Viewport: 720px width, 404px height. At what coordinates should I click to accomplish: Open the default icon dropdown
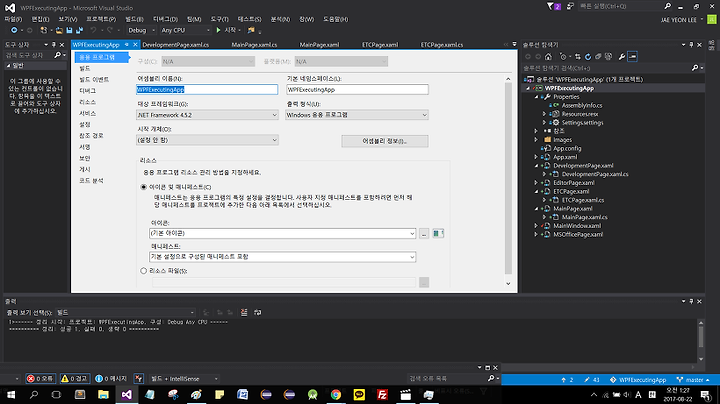(x=282, y=233)
